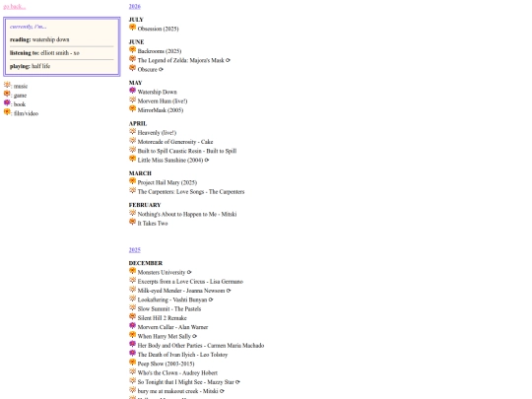
Task: Click the revisit arrow icon after Little Miss Sunshine
Action: pyautogui.click(x=207, y=161)
